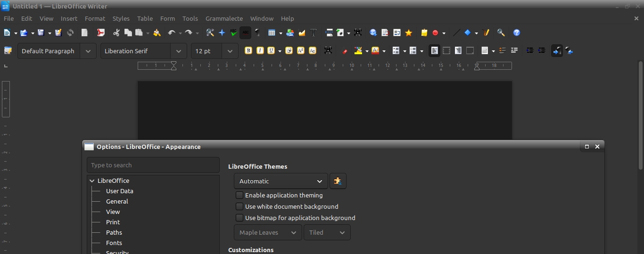Viewport: 644px width, 254px height.
Task: Click the Insert Text Box T icon
Action: pos(314,33)
